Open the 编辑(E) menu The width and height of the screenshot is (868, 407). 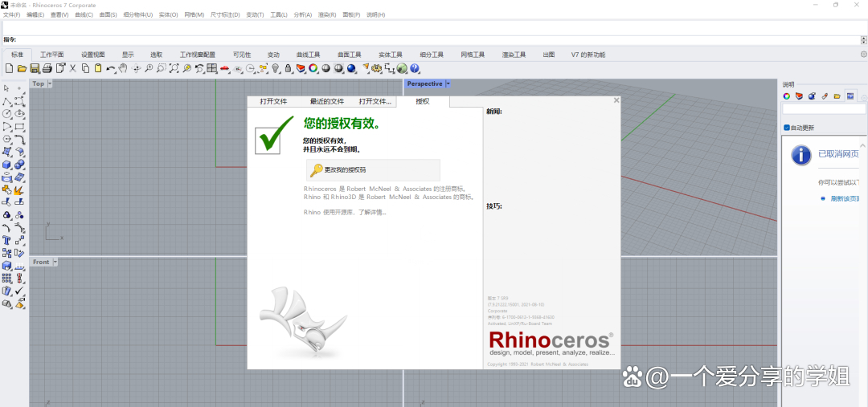coord(35,14)
